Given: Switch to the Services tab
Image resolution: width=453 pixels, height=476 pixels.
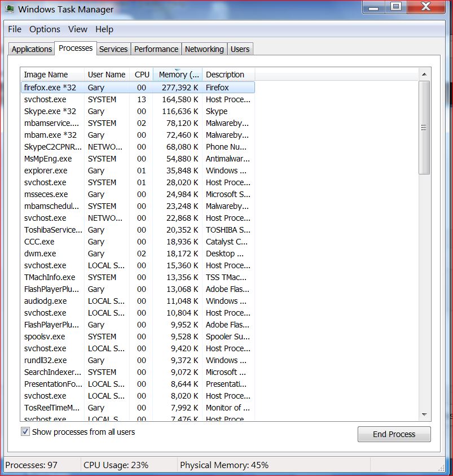Looking at the screenshot, I should click(113, 49).
